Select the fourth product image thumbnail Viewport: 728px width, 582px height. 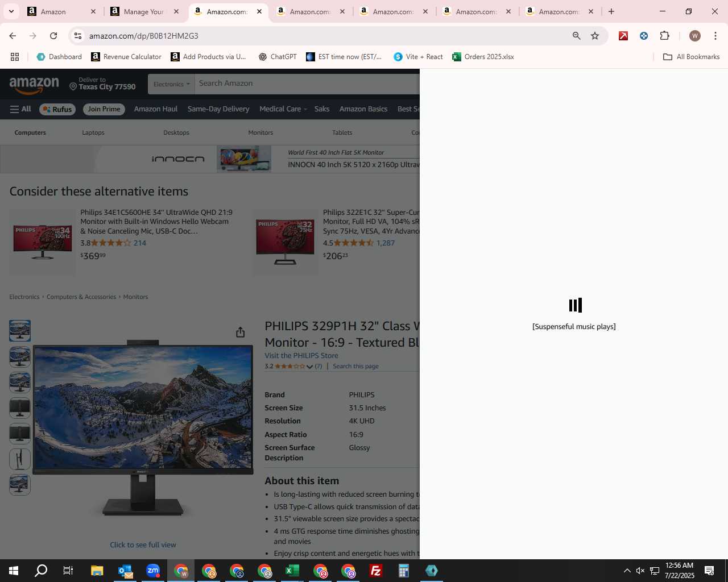(20, 408)
